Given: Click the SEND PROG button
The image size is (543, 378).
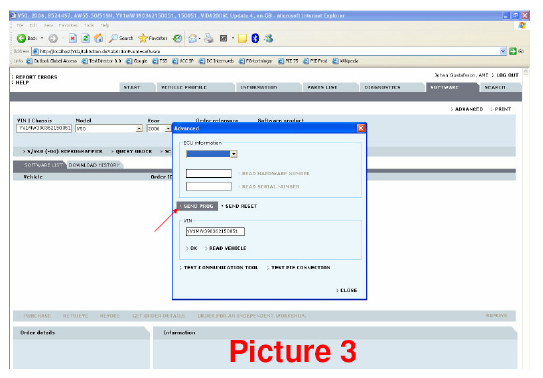Looking at the screenshot, I should coord(197,206).
